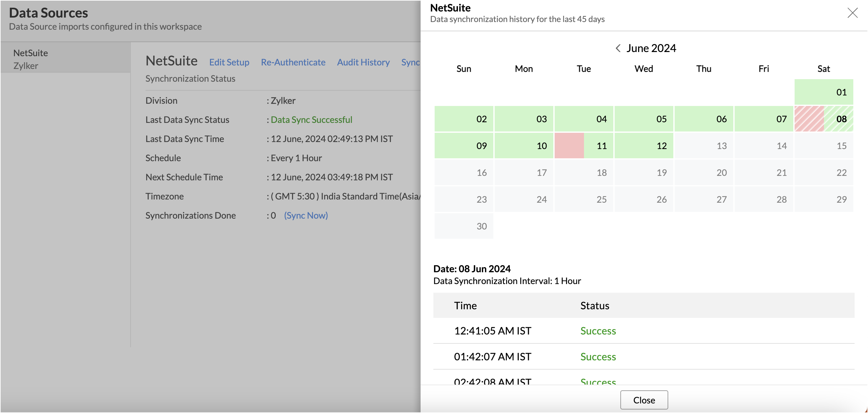The height and width of the screenshot is (413, 868).
Task: Click the June 14 calendar cell
Action: point(764,146)
